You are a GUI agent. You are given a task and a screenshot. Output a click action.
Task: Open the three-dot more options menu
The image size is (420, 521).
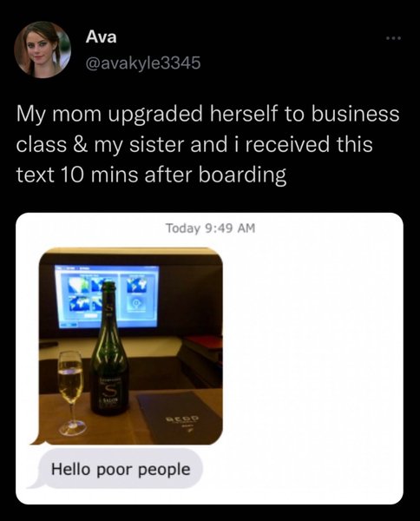[394, 38]
